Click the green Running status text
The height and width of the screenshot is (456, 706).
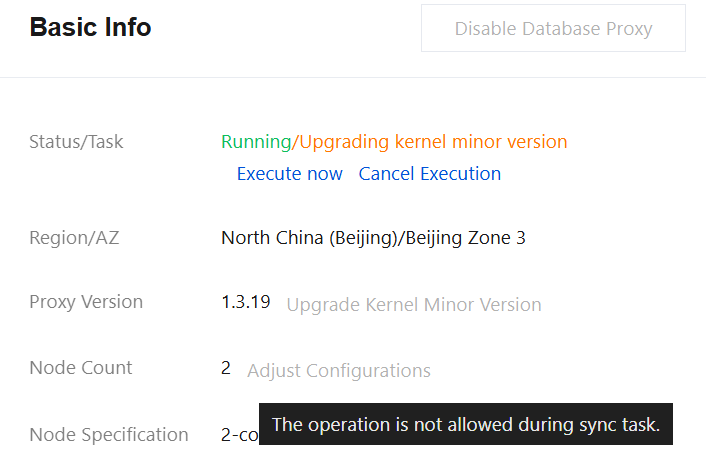[x=255, y=142]
